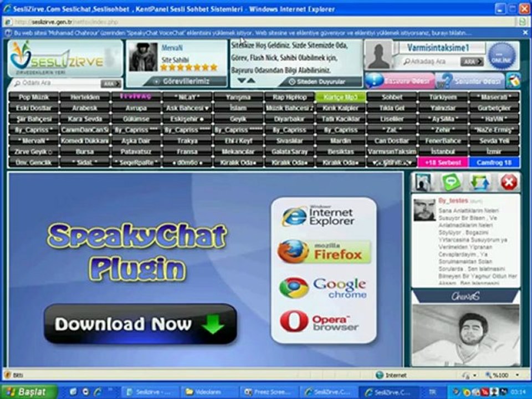
Task: Enter the GalataSaray room
Action: (289, 152)
